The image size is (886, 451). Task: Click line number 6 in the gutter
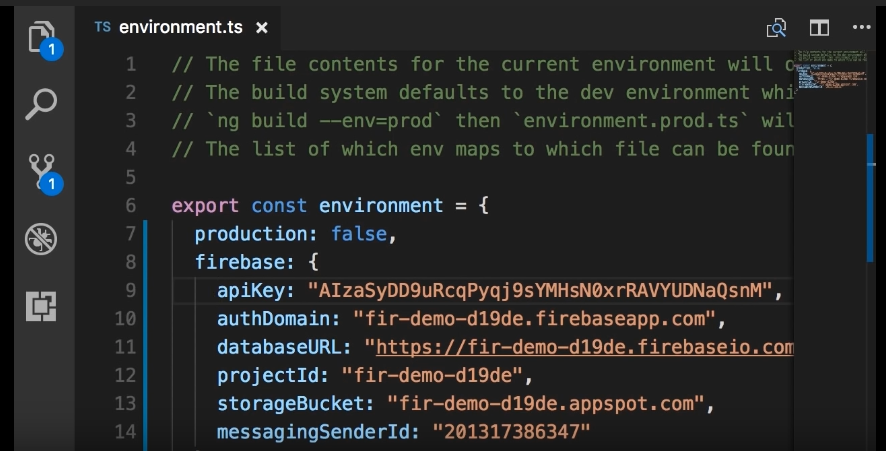click(x=130, y=206)
